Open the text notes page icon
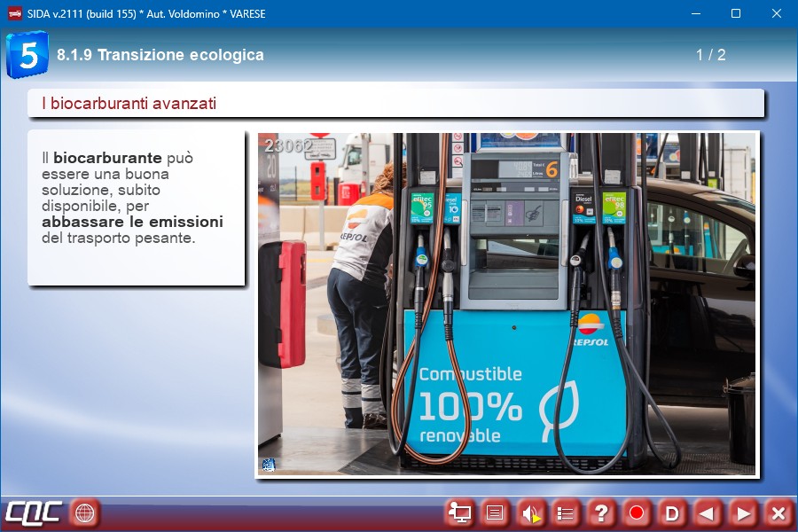798x532 pixels. tap(495, 512)
